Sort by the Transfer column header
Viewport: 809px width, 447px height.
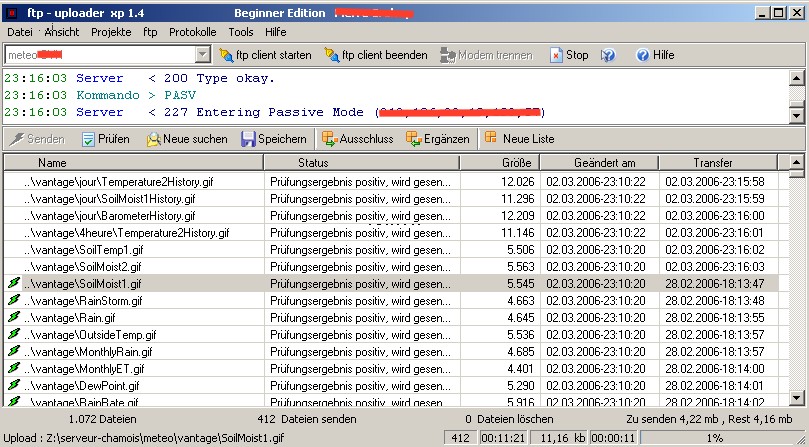(x=718, y=163)
